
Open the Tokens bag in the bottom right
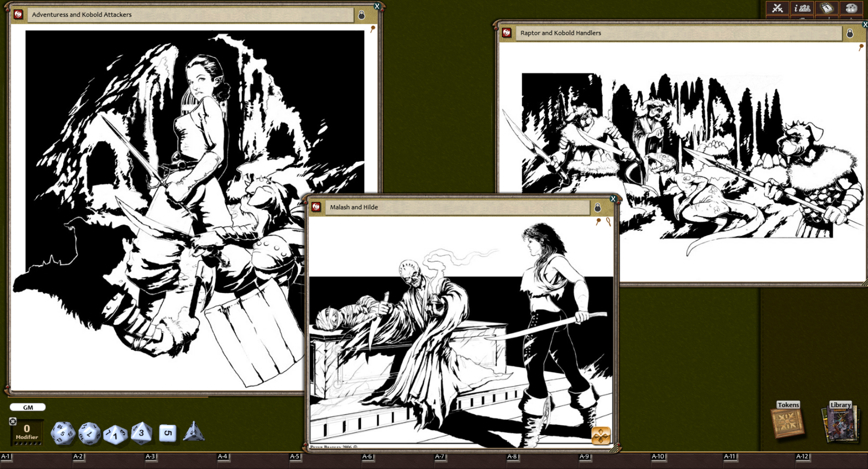pos(787,422)
